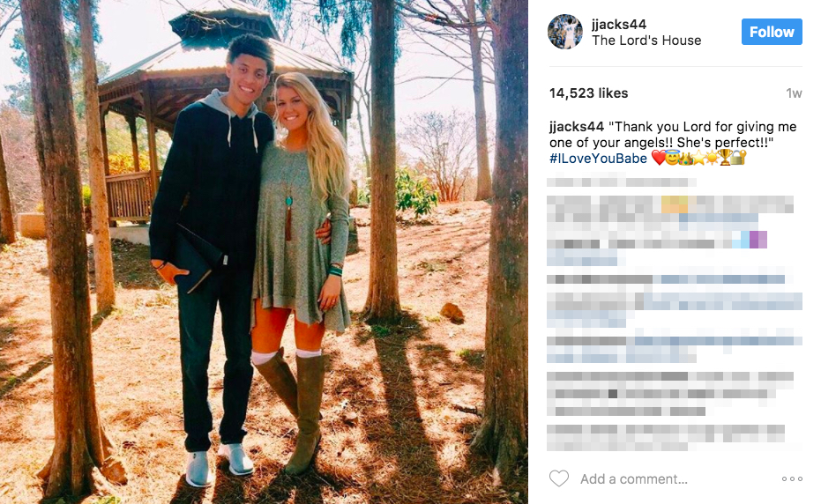Click the man in the black hoodie photo
Viewport: 821px width, 504px height.
[x=212, y=251]
